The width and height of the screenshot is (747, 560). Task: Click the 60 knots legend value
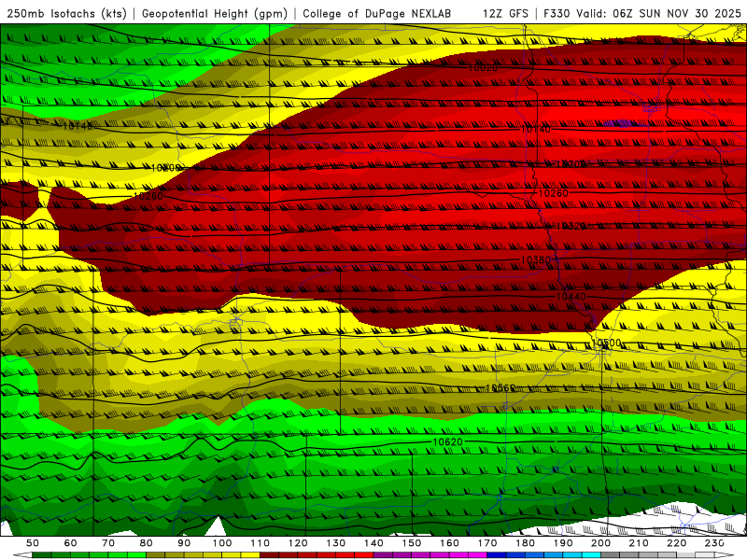click(70, 543)
